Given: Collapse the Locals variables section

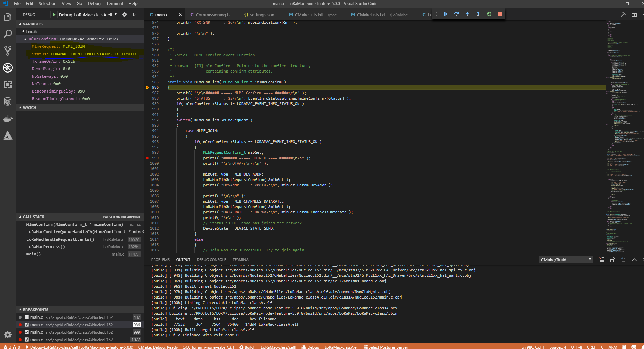Looking at the screenshot, I should [23, 31].
